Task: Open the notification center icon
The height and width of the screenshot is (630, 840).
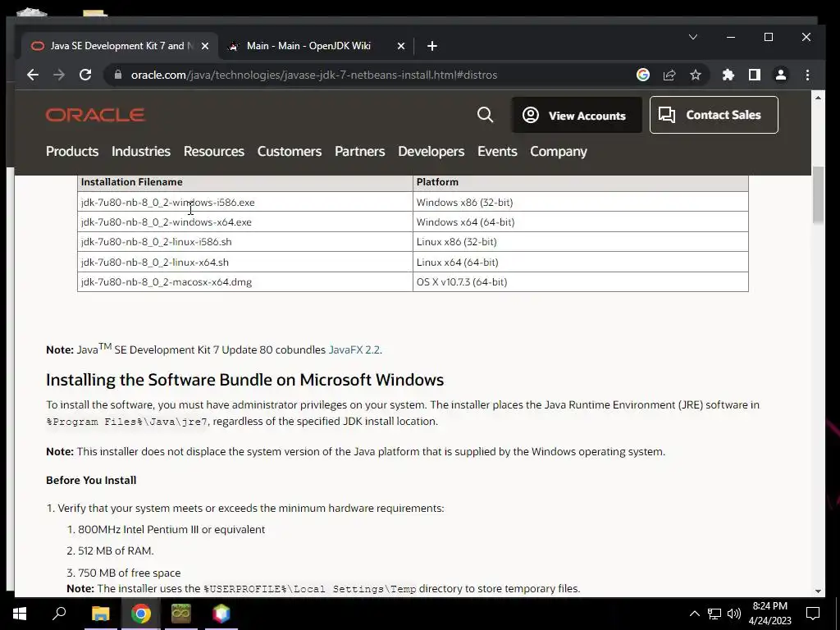Action: coord(813,614)
